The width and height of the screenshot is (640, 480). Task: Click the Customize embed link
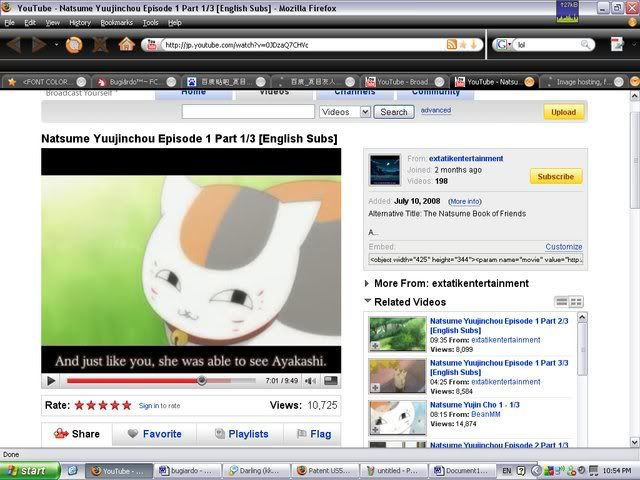pyautogui.click(x=564, y=247)
